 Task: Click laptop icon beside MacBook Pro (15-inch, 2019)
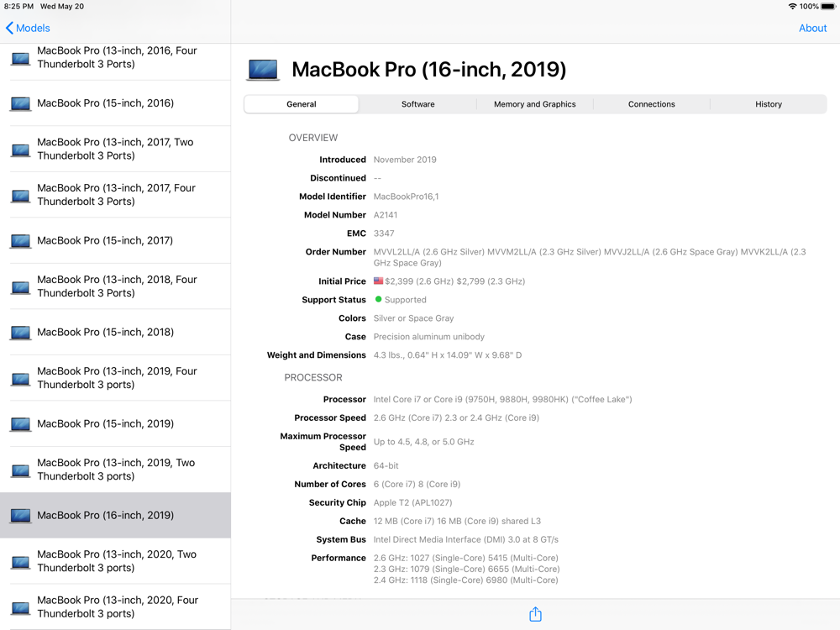[x=20, y=424]
